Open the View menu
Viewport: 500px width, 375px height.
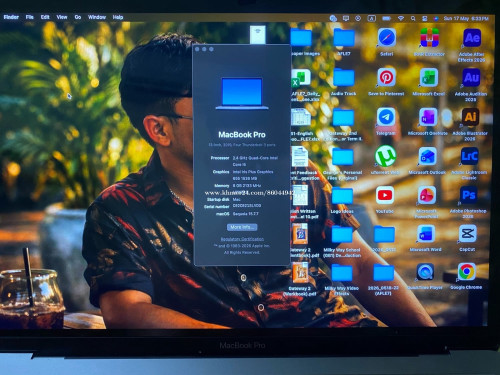pyautogui.click(x=62, y=17)
